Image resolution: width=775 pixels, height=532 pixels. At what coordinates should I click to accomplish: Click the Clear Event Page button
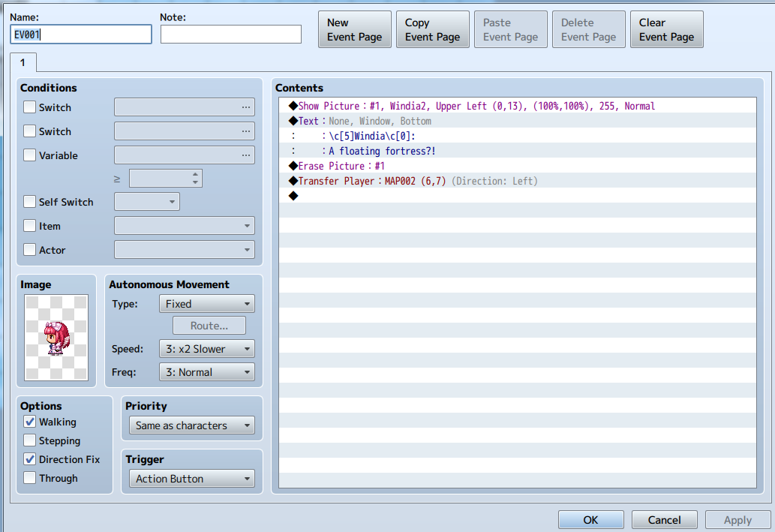666,30
